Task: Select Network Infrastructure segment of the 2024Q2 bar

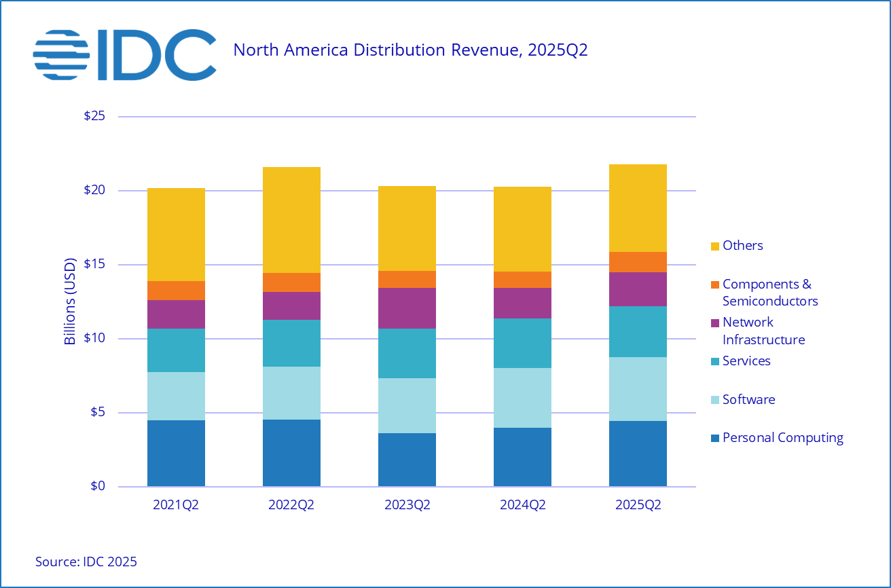Action: [x=522, y=303]
